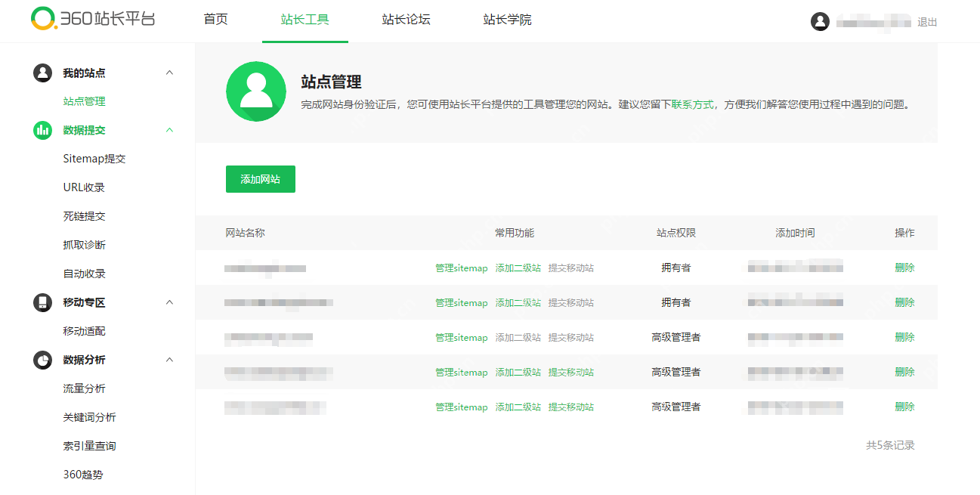980x495 pixels.
Task: Click the 我的站点 sidebar heading
Action: pyautogui.click(x=84, y=73)
